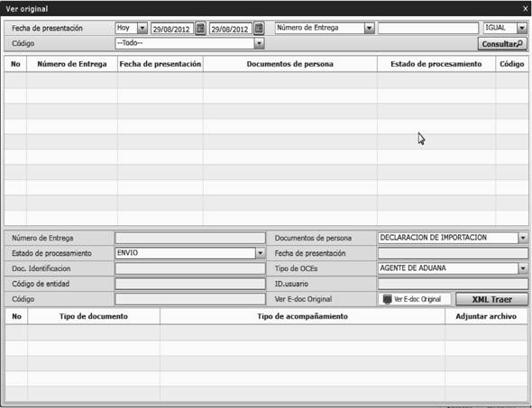
Task: Open the ENVIO estado de procesamiento dropdown
Action: pos(261,253)
